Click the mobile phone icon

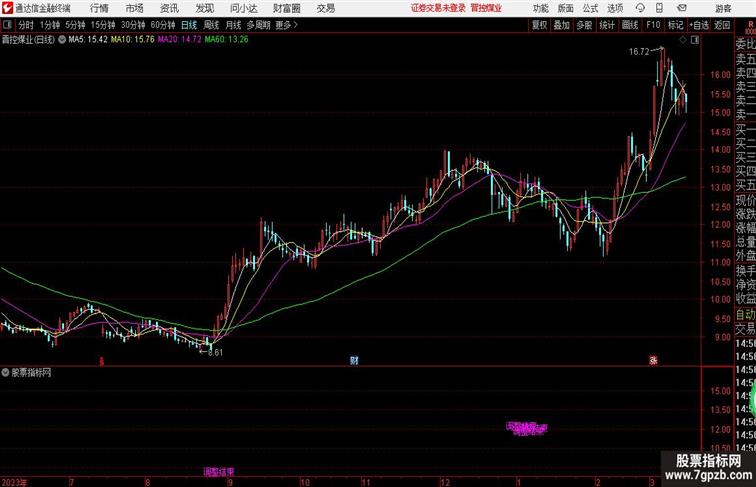659,8
